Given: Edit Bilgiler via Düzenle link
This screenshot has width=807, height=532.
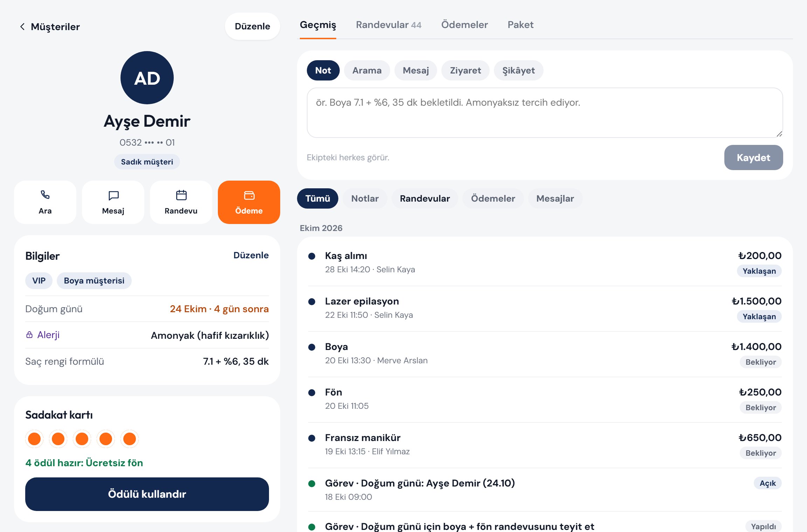Looking at the screenshot, I should pyautogui.click(x=251, y=255).
